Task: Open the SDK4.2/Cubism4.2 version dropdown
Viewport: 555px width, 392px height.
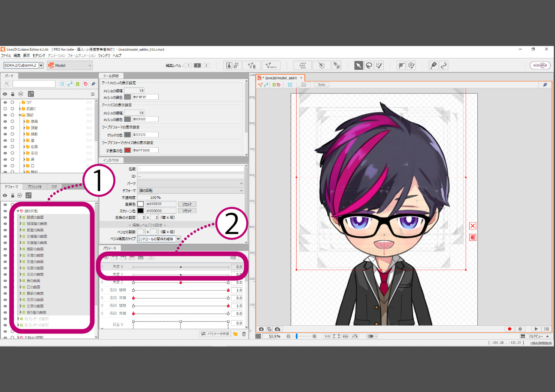Action: 41,65
